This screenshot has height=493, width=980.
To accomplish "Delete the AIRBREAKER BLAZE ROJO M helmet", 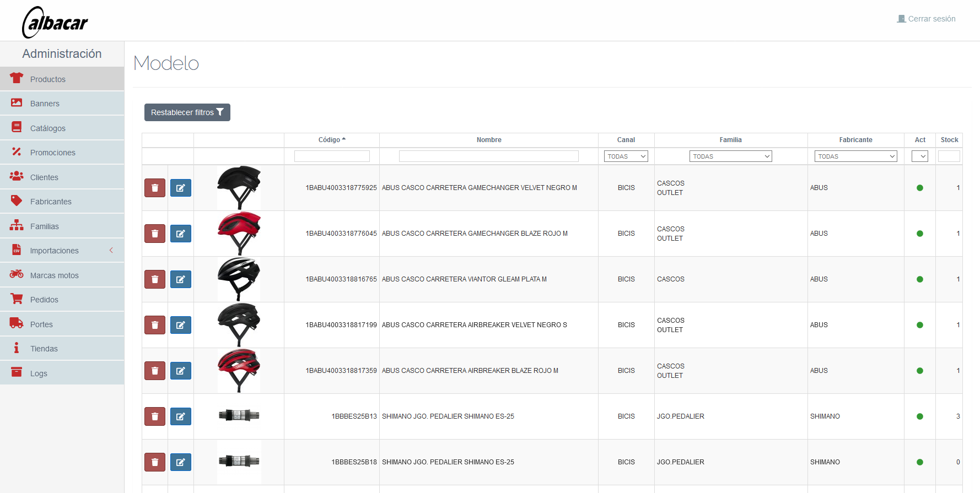I will (155, 371).
